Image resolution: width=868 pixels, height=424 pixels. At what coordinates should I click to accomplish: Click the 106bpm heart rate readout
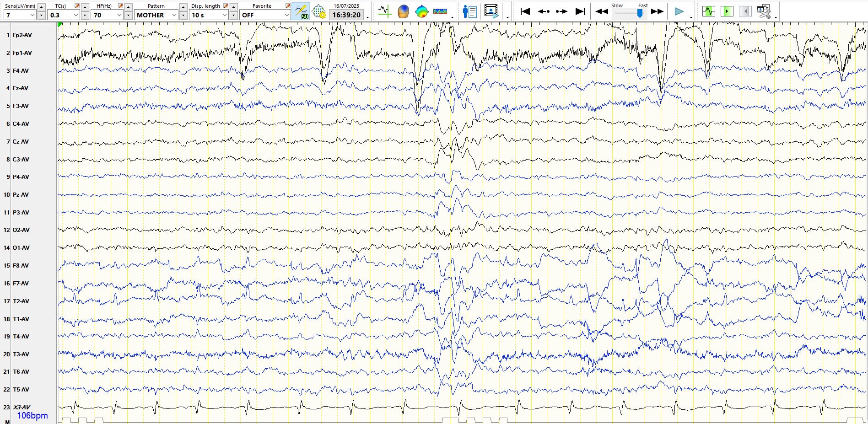[x=32, y=416]
